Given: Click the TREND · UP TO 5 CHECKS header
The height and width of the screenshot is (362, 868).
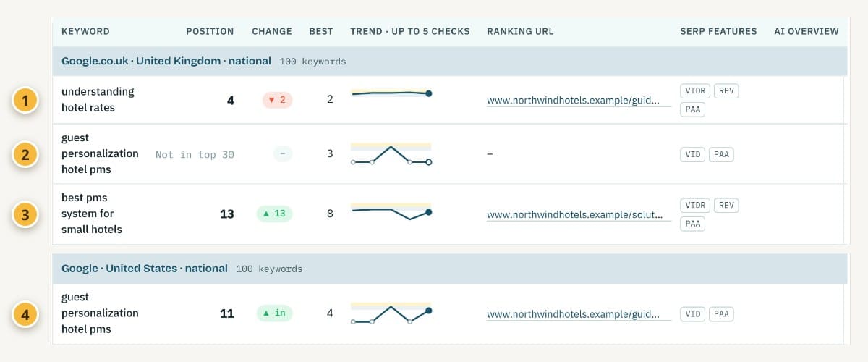Looking at the screenshot, I should click(410, 31).
